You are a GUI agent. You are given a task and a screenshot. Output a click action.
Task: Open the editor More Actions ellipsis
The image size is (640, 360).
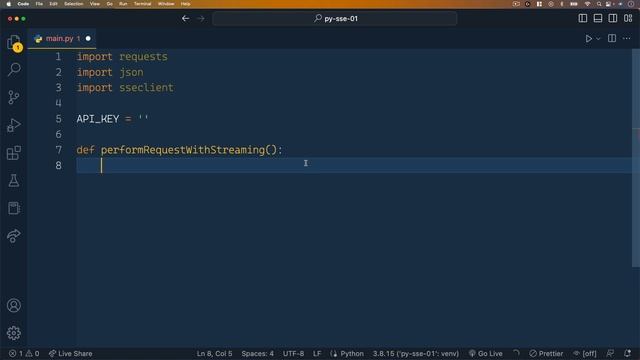627,38
